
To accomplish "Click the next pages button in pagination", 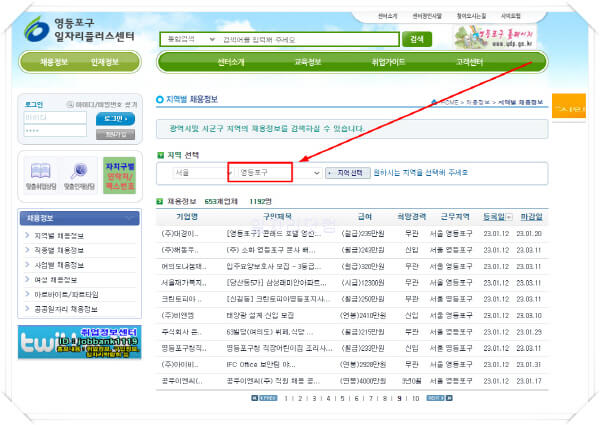I will click(x=435, y=398).
